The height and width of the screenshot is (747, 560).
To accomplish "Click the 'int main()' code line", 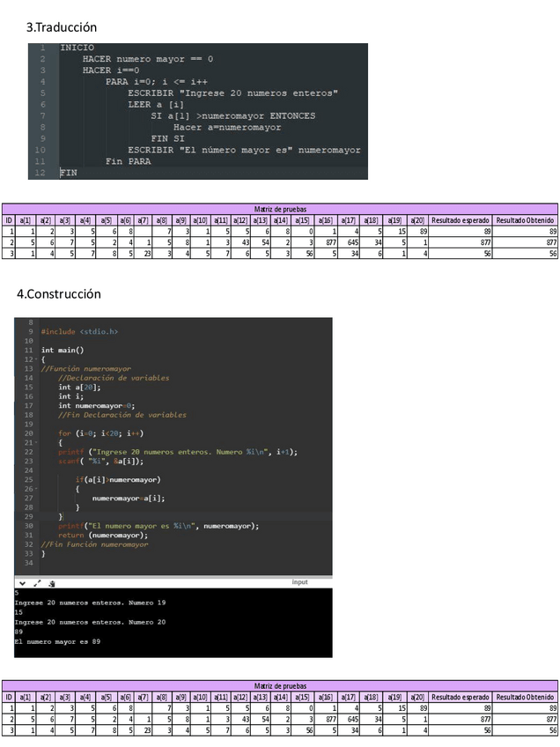I will click(65, 350).
